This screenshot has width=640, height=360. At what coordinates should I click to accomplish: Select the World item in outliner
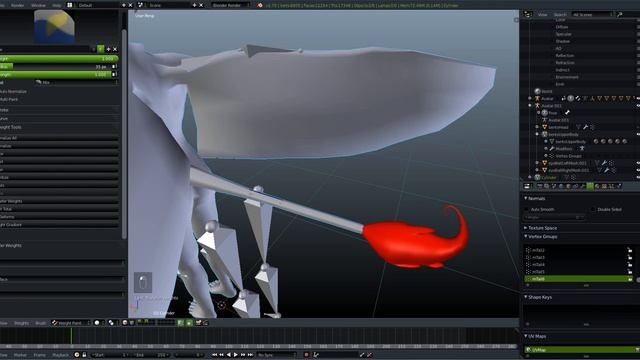[547, 91]
